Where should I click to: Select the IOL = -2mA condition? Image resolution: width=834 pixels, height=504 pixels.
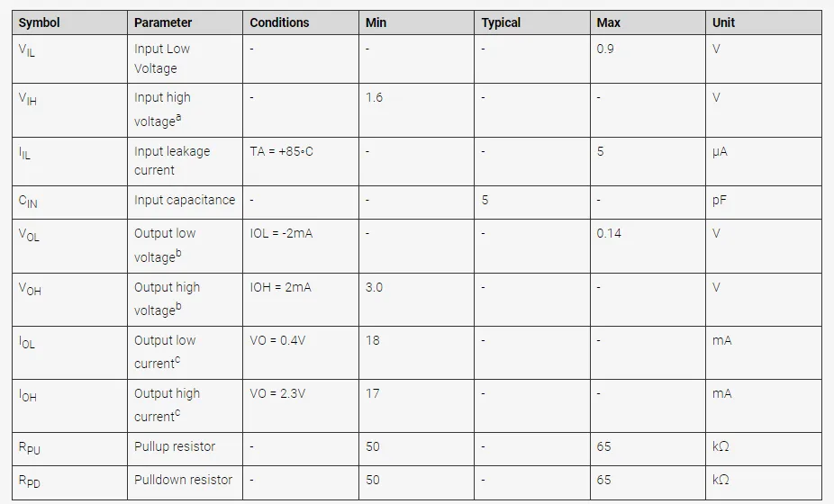[x=281, y=233]
